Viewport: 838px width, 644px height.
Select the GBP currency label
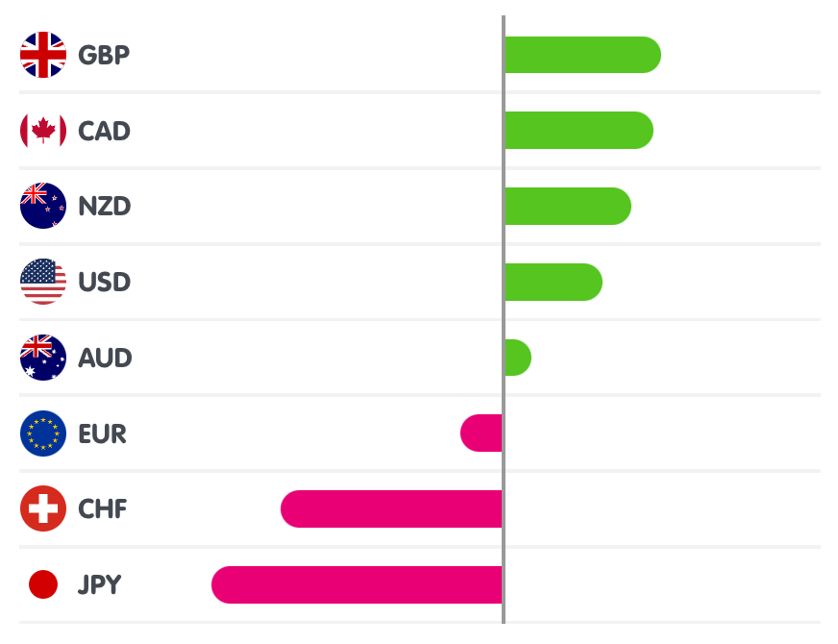click(x=104, y=55)
